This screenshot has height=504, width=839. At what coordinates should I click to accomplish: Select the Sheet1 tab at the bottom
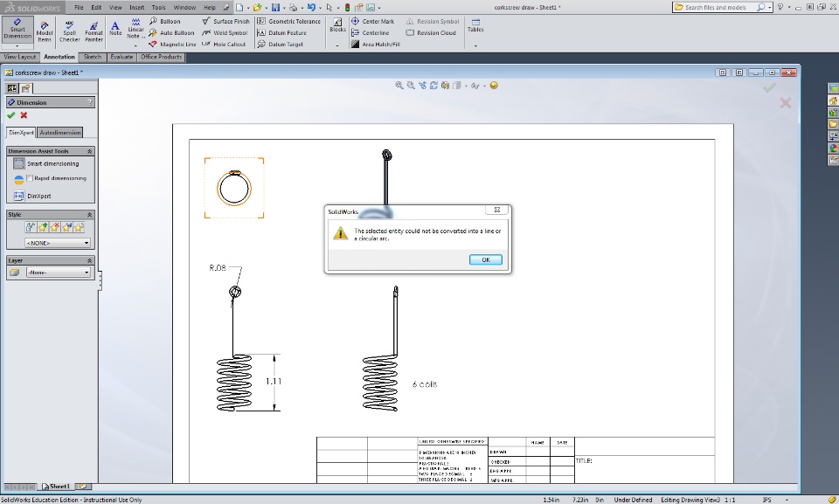click(57, 487)
